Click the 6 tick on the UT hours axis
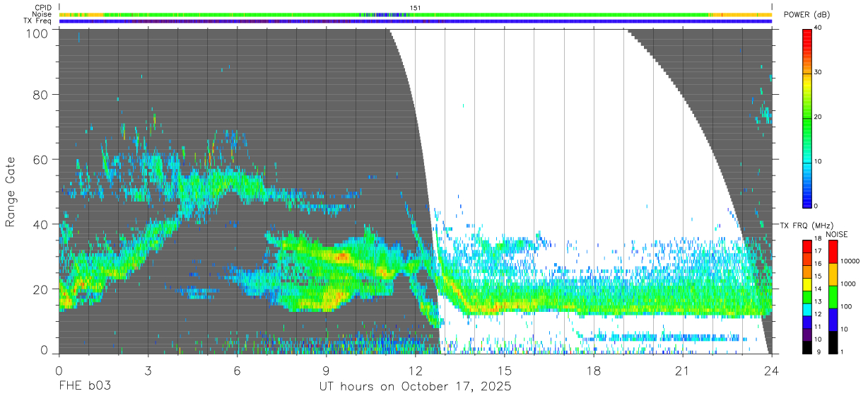Image resolution: width=868 pixels, height=401 pixels. (x=237, y=371)
